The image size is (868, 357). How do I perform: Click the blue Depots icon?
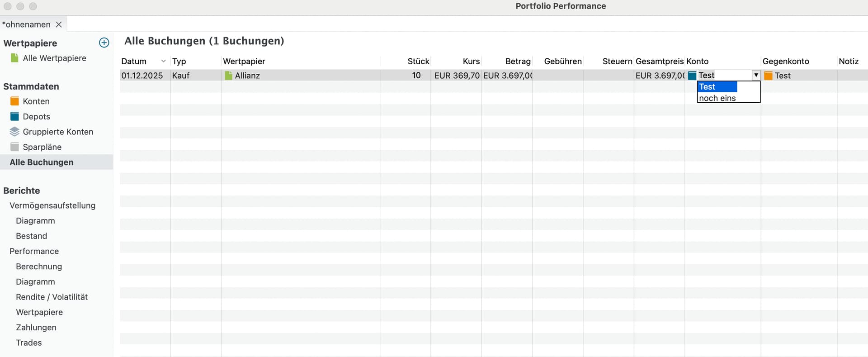point(14,116)
